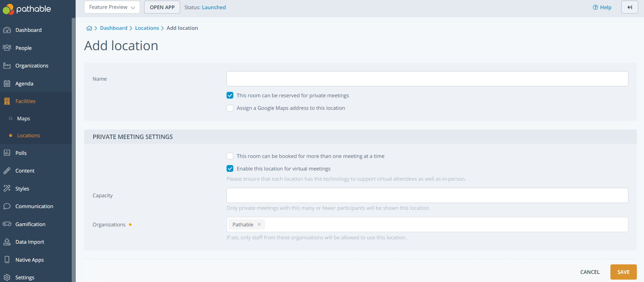Viewport: 644px width, 282px height.
Task: Go to Dashboard breadcrumb link
Action: pyautogui.click(x=114, y=28)
